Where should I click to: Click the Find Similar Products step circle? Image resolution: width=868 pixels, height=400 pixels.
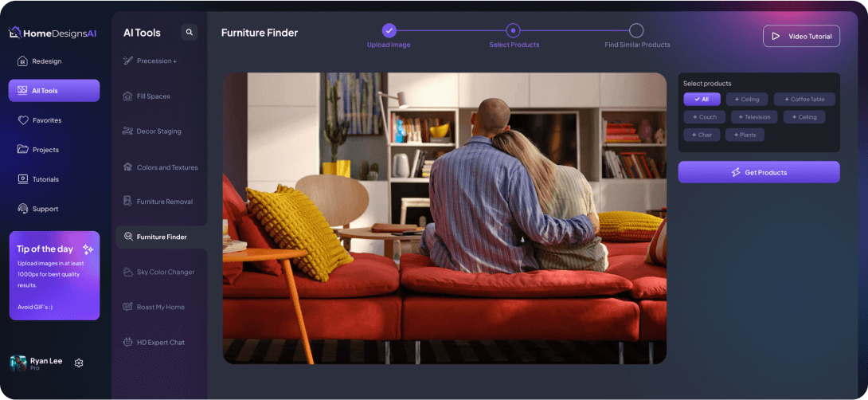[636, 31]
